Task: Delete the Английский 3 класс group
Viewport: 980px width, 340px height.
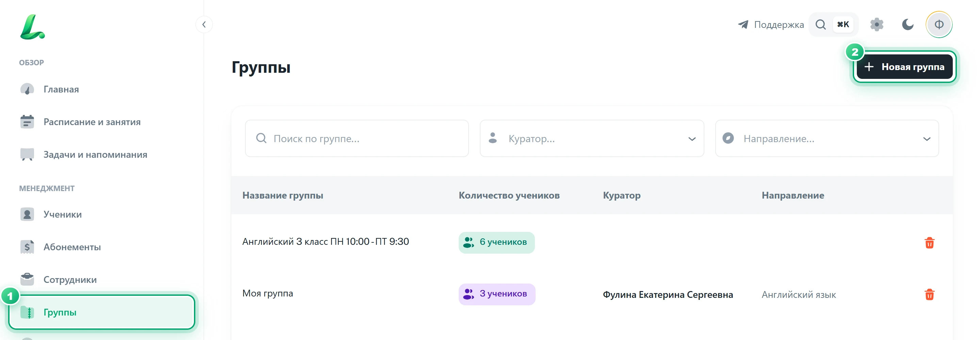Action: (929, 242)
